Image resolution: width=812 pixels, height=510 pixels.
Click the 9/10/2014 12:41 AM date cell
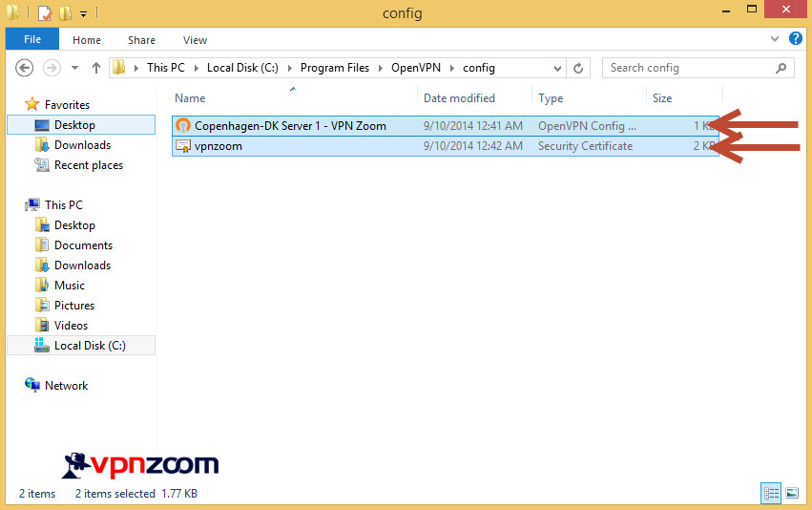(x=473, y=126)
